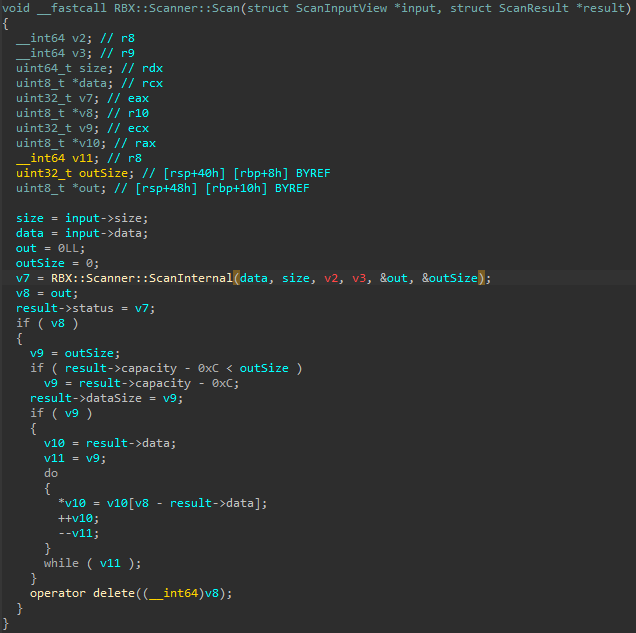Click the RBX::Scanner::Scan function name in the signature
The image size is (636, 633).
tap(177, 8)
